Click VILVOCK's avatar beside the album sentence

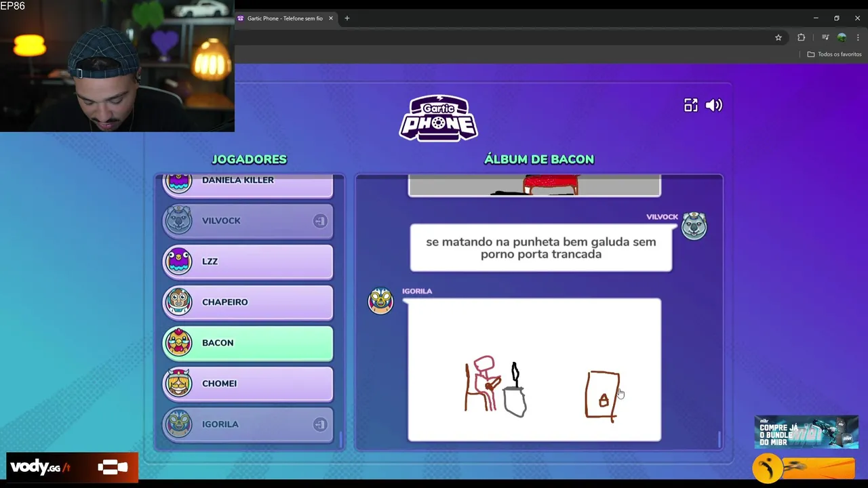694,226
